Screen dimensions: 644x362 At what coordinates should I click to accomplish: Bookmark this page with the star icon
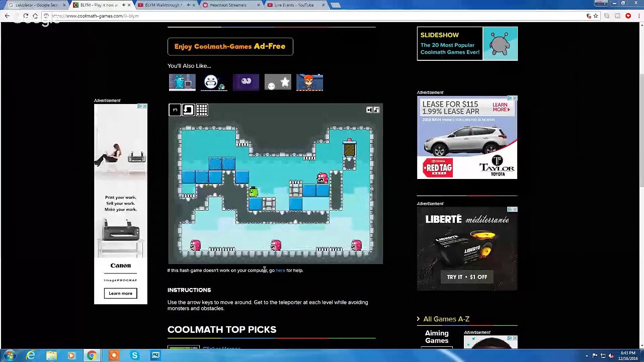click(596, 16)
